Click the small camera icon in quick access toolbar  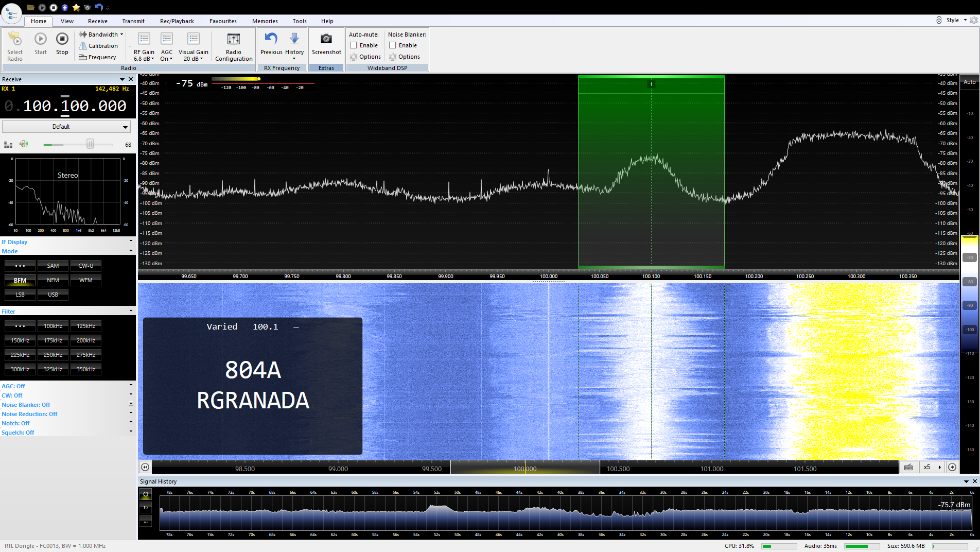click(87, 7)
